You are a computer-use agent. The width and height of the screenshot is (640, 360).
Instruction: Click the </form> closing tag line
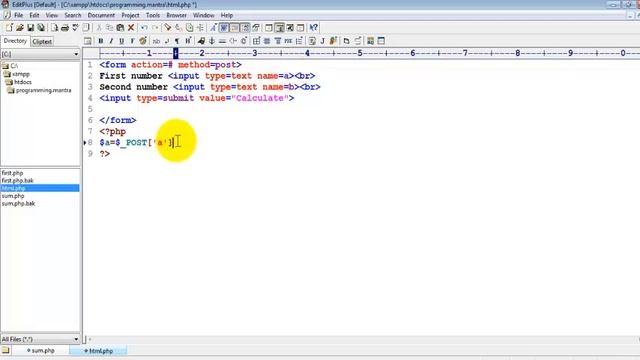pos(118,120)
